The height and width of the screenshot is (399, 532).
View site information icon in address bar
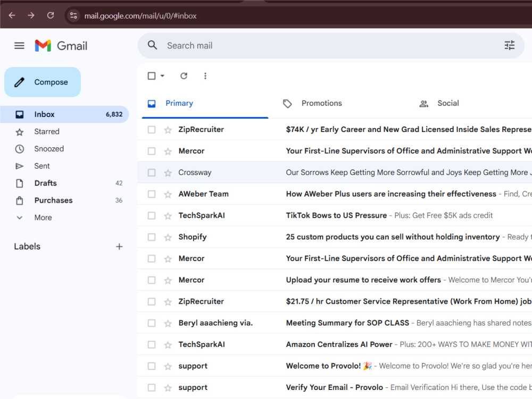[x=73, y=15]
